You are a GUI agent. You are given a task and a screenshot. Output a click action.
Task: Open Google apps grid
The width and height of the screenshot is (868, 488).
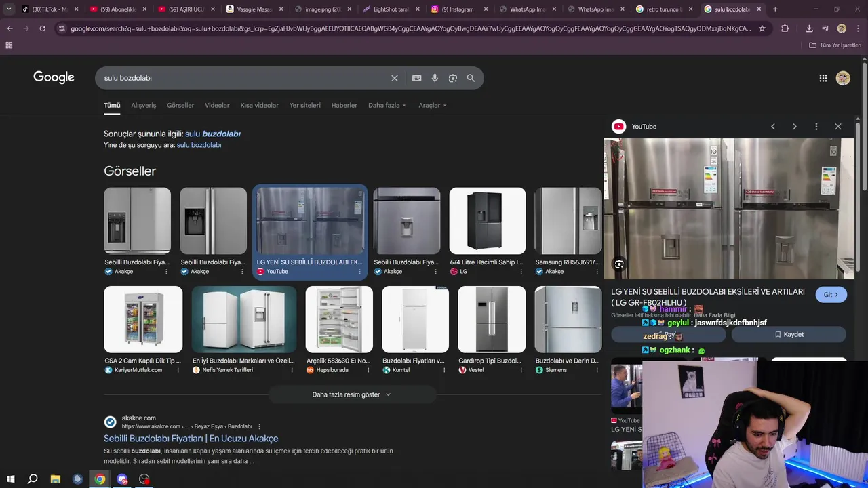(x=823, y=78)
